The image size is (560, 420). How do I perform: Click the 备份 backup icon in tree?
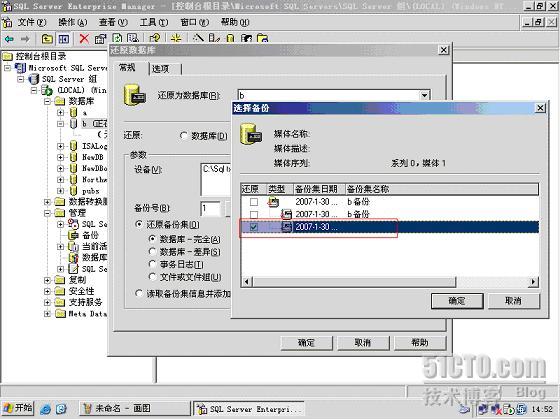[x=73, y=235]
